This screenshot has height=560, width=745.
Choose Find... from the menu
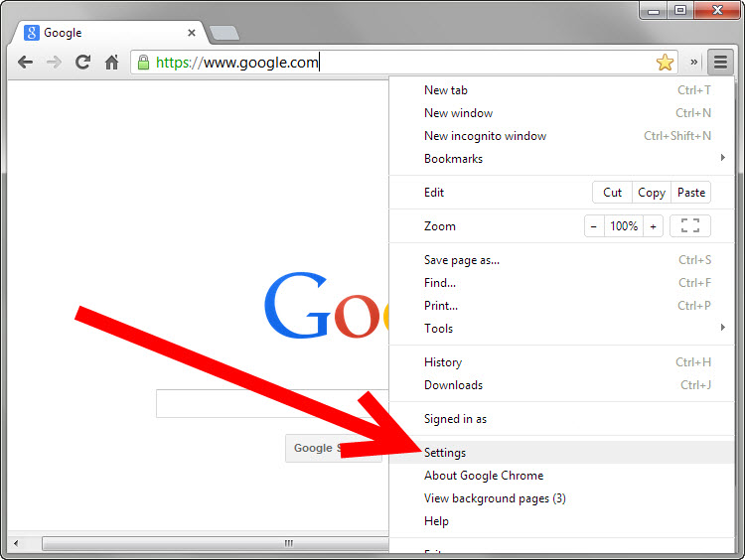(x=562, y=283)
